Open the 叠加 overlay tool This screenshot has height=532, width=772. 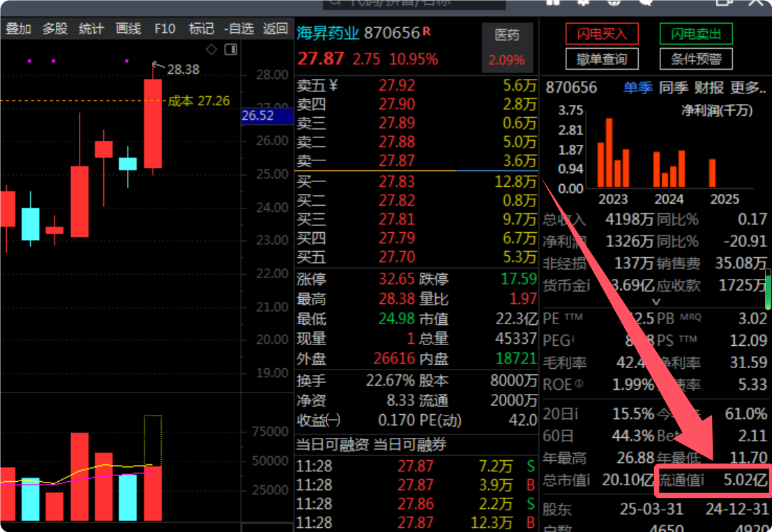pyautogui.click(x=18, y=29)
